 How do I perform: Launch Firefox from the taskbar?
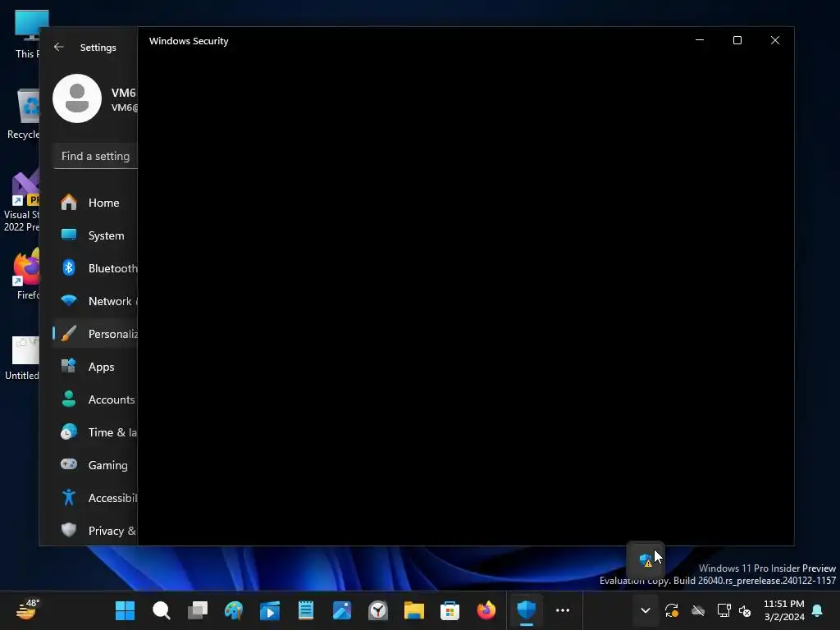click(x=486, y=610)
